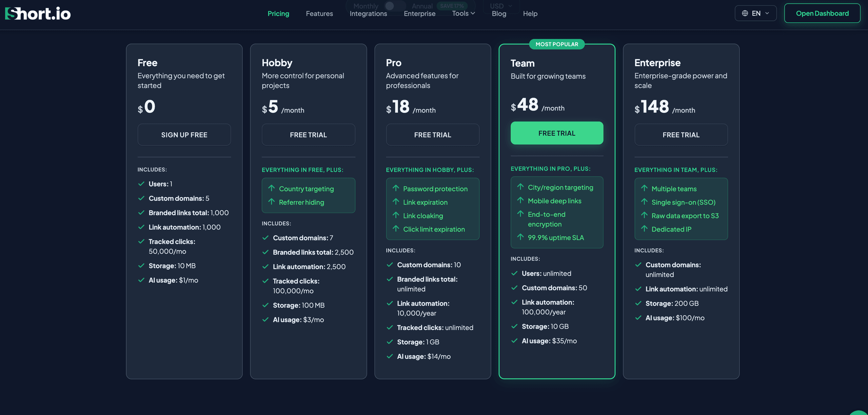The width and height of the screenshot is (868, 415).
Task: Click checkmark beside Branded links total: 1,000
Action: click(x=141, y=213)
